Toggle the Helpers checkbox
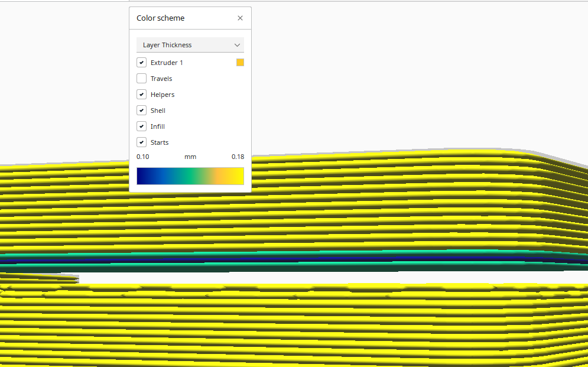588x367 pixels. (x=141, y=95)
